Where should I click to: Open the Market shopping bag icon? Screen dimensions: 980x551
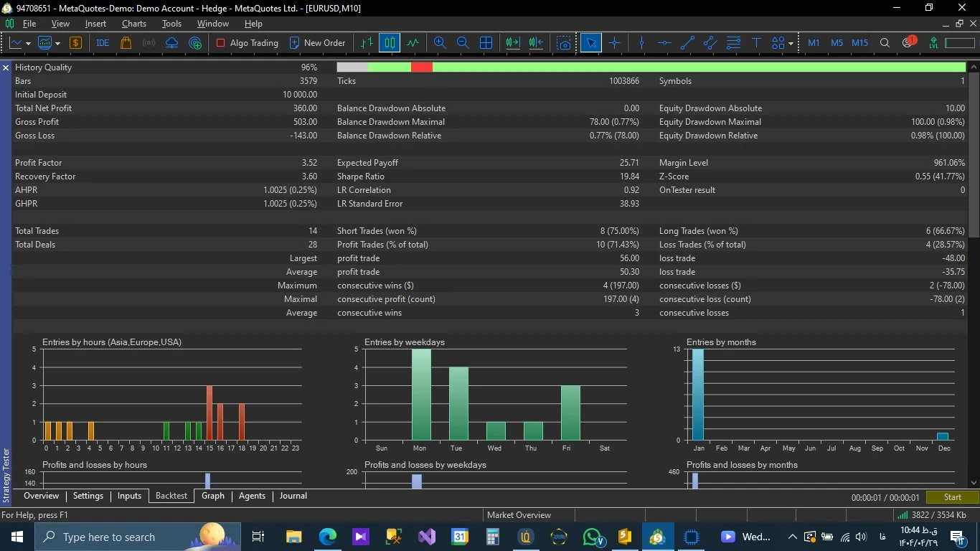coord(126,43)
